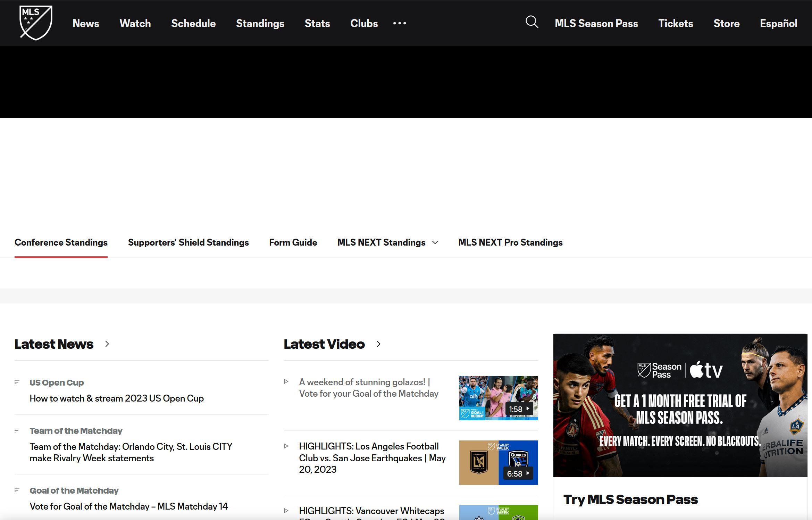
Task: Open the Latest Video arrow
Action: [x=378, y=344]
